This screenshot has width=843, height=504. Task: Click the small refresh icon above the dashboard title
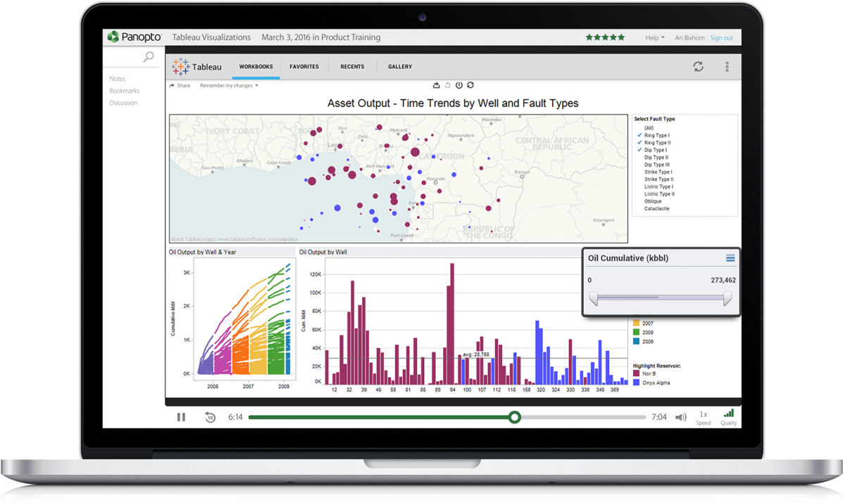(470, 85)
